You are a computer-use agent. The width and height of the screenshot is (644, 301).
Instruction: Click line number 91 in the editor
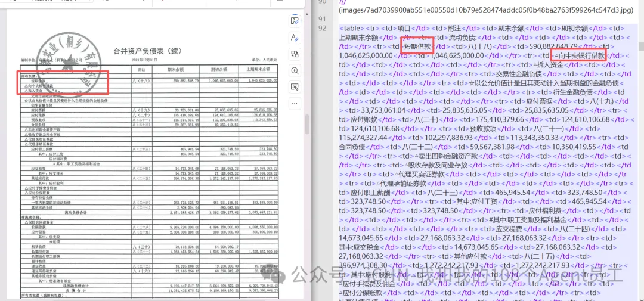323,19
